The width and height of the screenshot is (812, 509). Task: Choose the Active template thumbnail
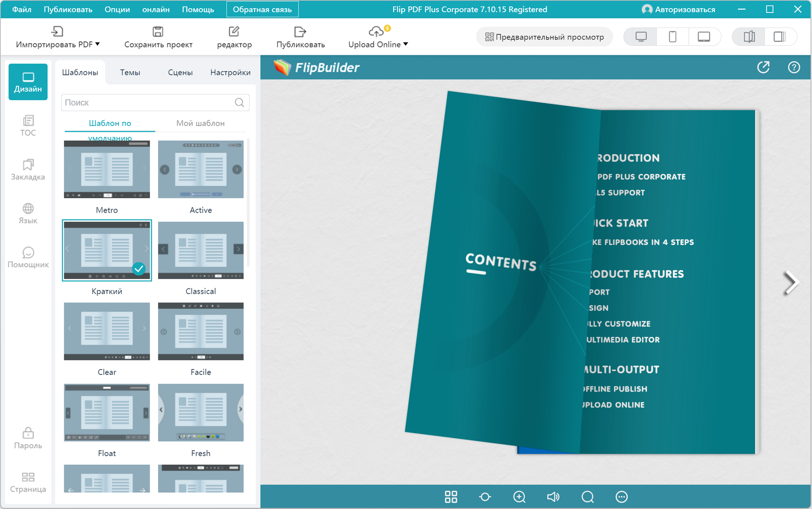tap(201, 170)
